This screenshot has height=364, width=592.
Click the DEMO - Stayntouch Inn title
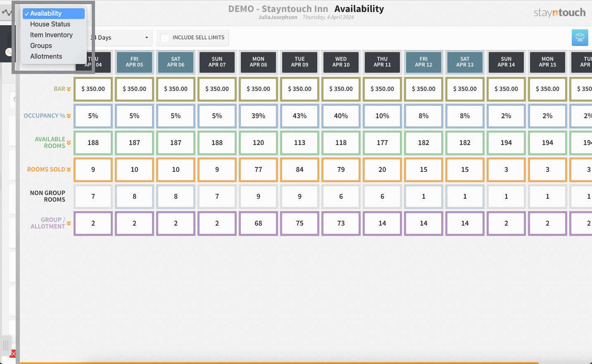pos(278,9)
